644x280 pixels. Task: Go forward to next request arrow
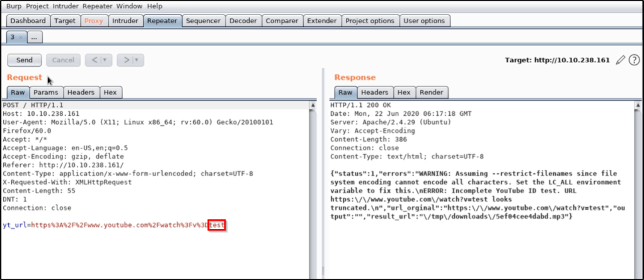(126, 60)
